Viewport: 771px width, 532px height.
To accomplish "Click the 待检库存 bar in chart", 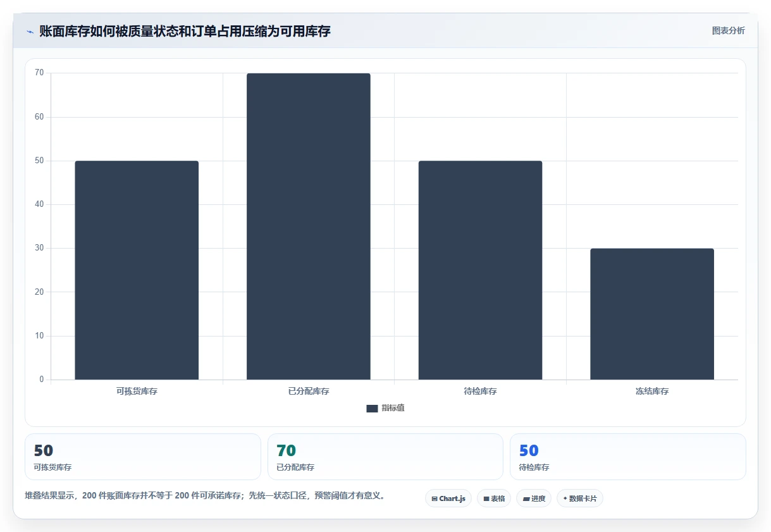I will [x=480, y=270].
